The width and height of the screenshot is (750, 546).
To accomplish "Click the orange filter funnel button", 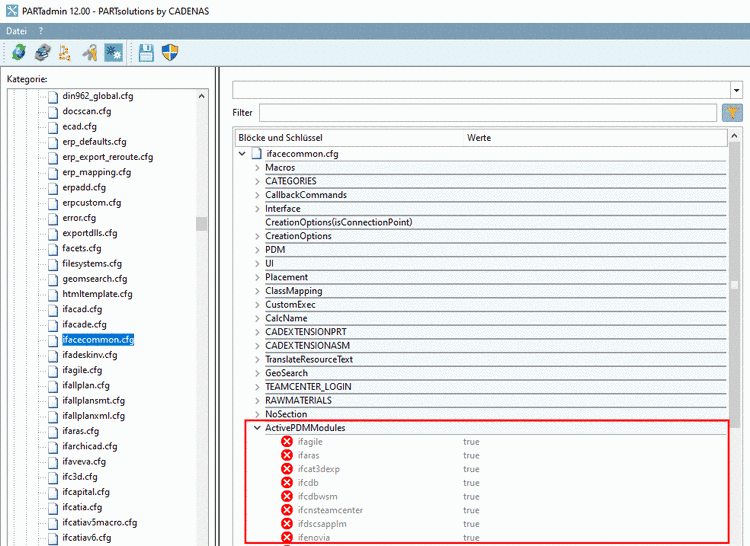I will (732, 113).
